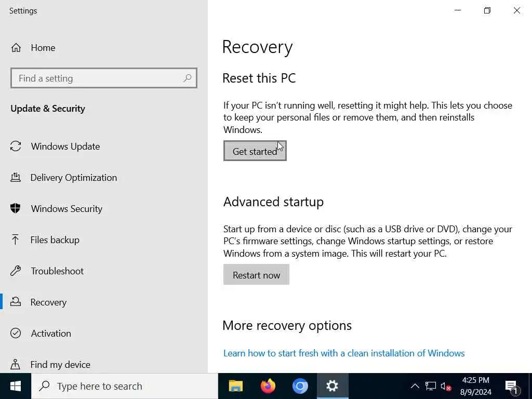This screenshot has height=399, width=532.
Task: Open the notification Action Center
Action: [512, 386]
